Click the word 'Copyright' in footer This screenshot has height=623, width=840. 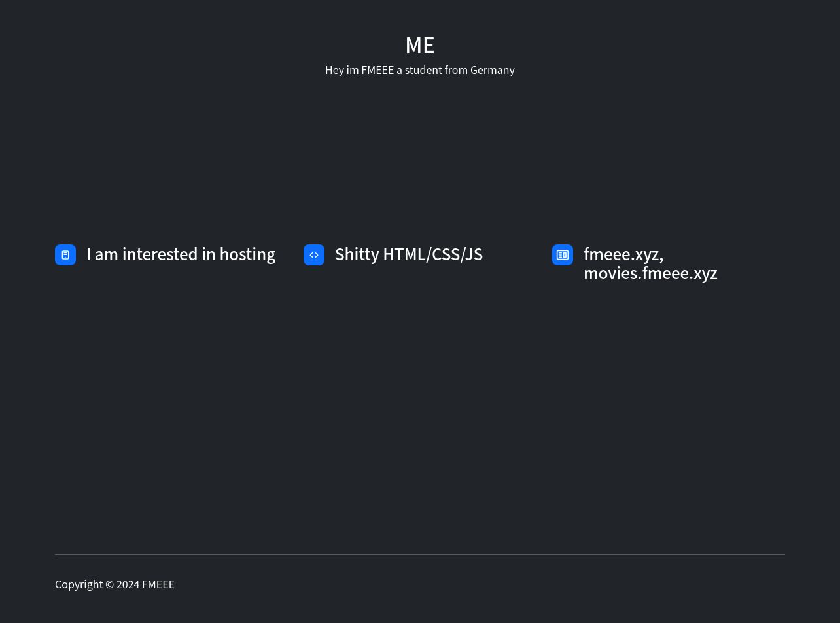pos(79,584)
